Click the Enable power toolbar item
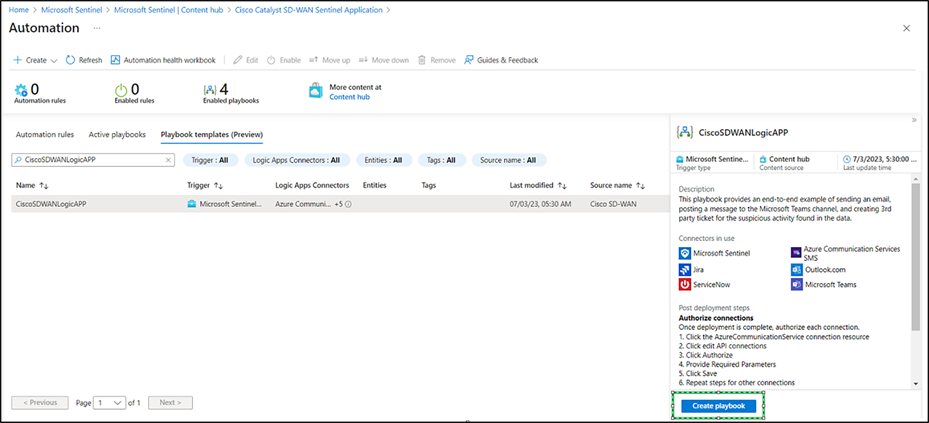Viewport: 929px width, 423px height. (284, 60)
